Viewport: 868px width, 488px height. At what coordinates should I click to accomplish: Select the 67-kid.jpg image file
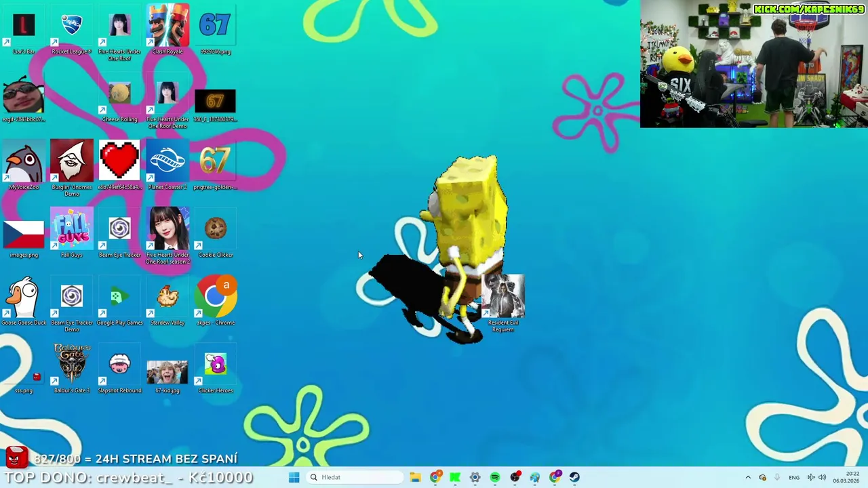click(x=167, y=376)
